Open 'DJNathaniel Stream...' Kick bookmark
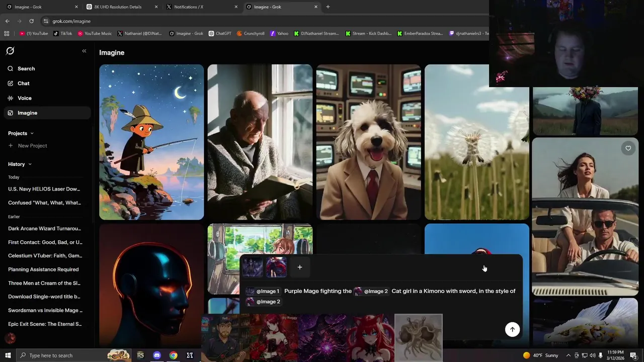This screenshot has height=362, width=644. point(316,34)
